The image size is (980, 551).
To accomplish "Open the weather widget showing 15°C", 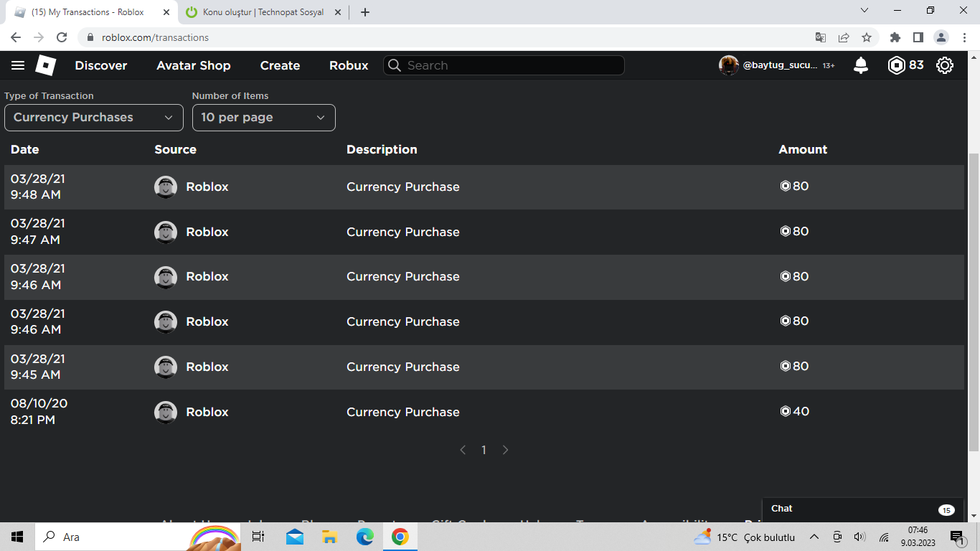I will (x=744, y=537).
